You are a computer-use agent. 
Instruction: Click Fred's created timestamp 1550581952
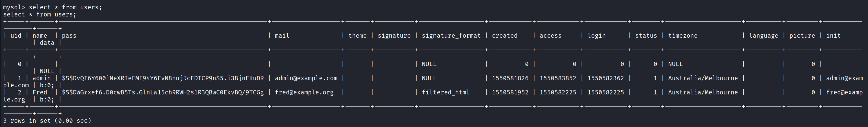click(x=510, y=92)
